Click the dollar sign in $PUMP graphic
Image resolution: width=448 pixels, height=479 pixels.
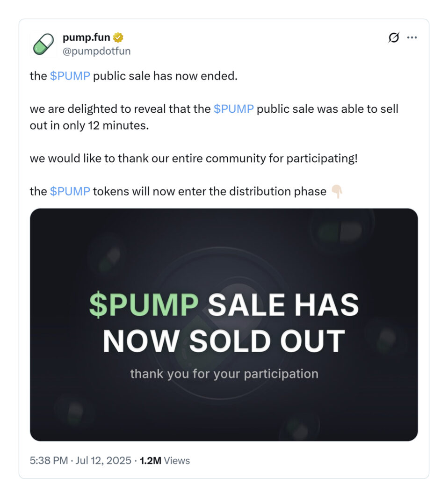pyautogui.click(x=99, y=305)
